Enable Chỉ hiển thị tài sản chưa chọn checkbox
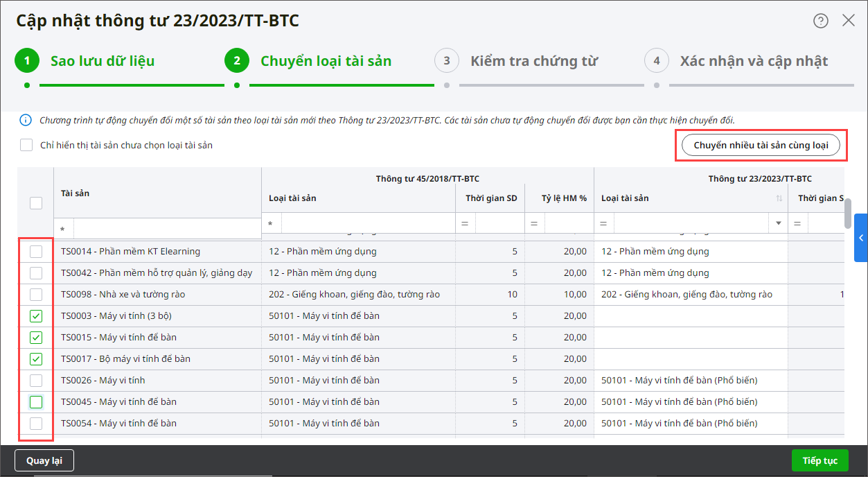This screenshot has width=868, height=477. 26,146
